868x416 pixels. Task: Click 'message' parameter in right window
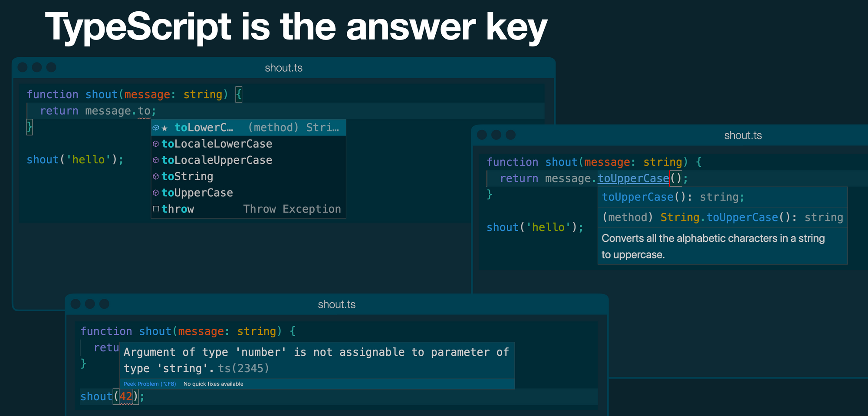click(x=607, y=162)
